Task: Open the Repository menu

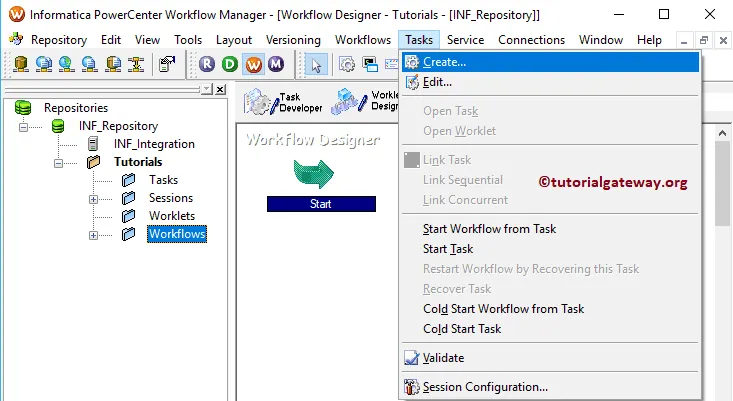Action: click(x=59, y=40)
